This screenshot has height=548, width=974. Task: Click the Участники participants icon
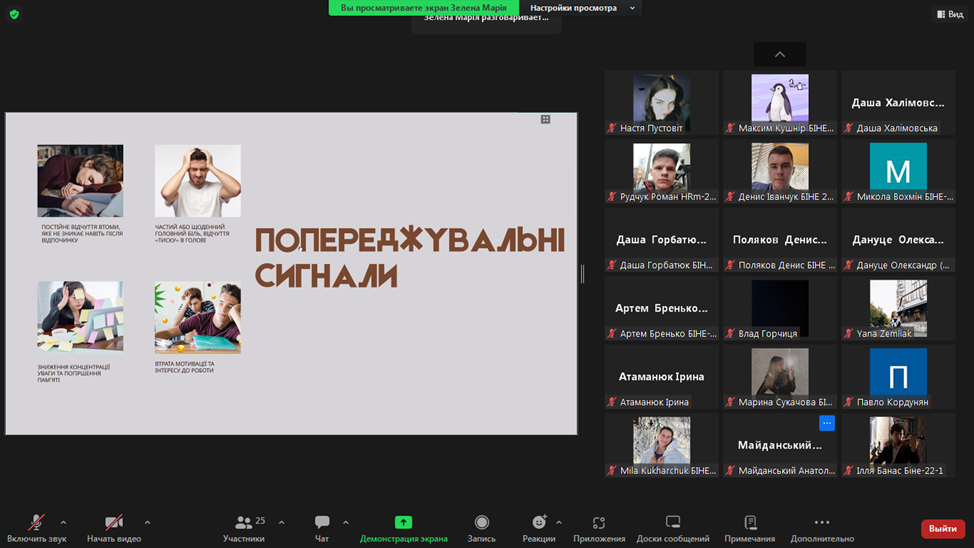pos(243,523)
